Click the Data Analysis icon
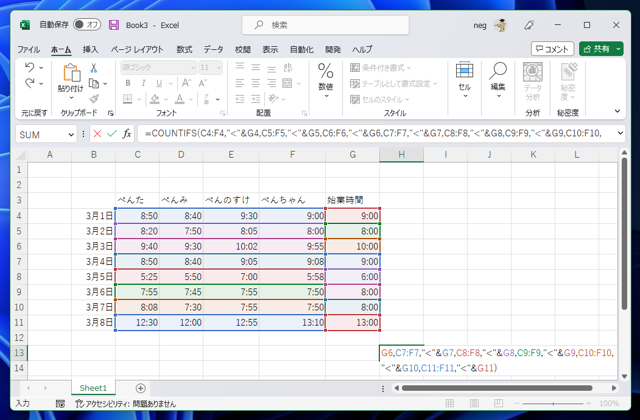Image resolution: width=640 pixels, height=420 pixels. coord(533,72)
